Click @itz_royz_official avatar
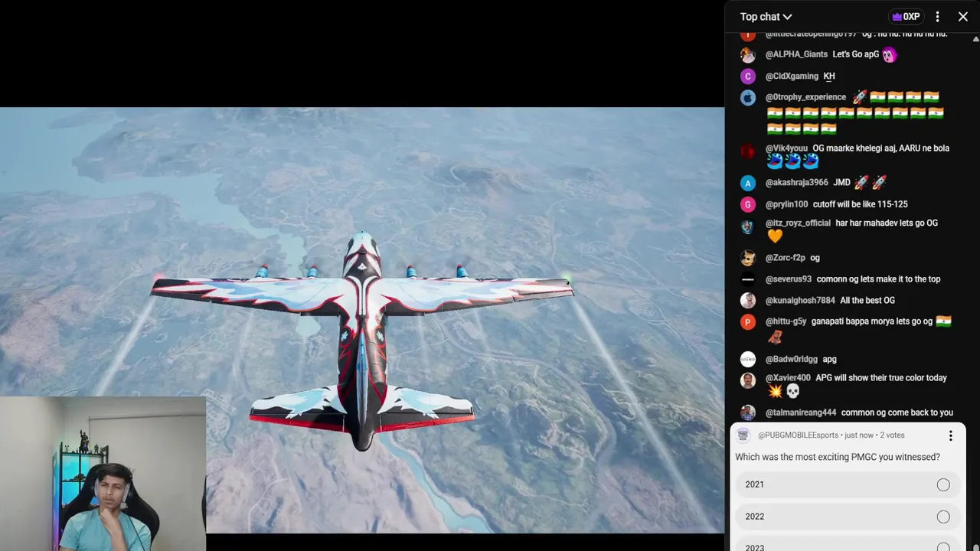This screenshot has height=551, width=980. (748, 227)
